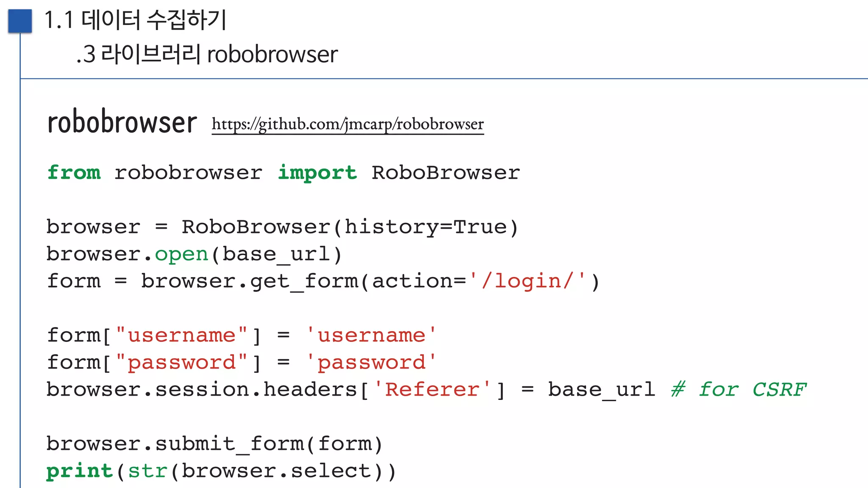Click the slide title '1.1 데이터 수집하기'
This screenshot has height=488, width=868.
point(136,20)
